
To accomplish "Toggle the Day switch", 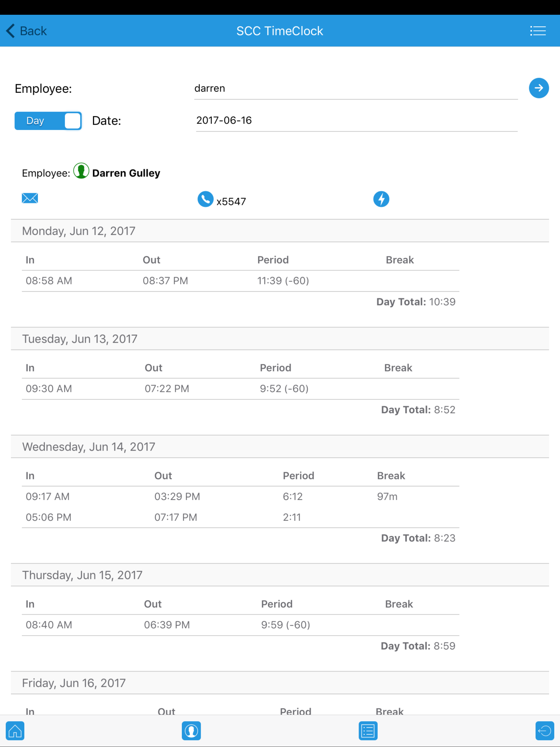I will (48, 121).
